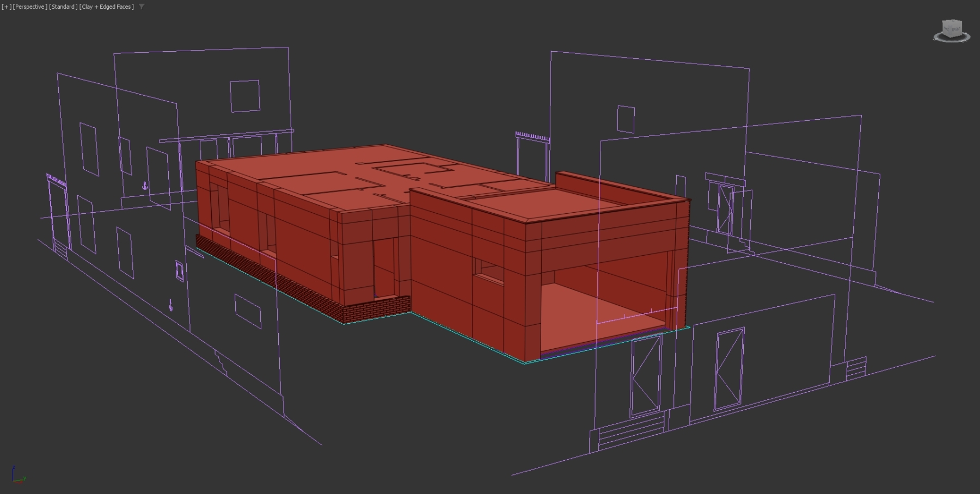Select the purple crossed door on right elevation
This screenshot has width=980, height=494.
click(728, 369)
